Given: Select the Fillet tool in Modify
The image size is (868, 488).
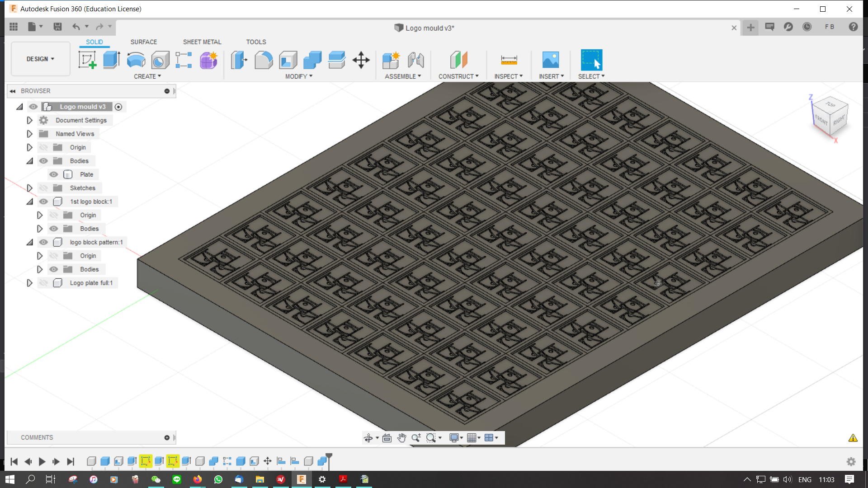Looking at the screenshot, I should [264, 60].
